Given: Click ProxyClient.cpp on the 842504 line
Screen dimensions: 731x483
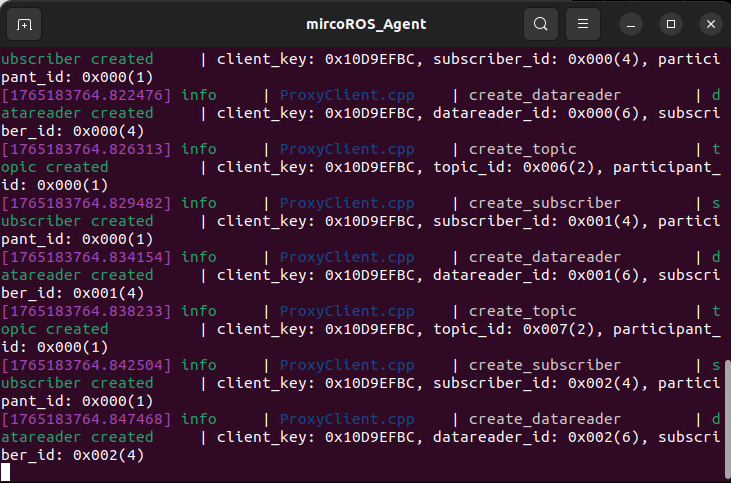Looking at the screenshot, I should tap(347, 366).
